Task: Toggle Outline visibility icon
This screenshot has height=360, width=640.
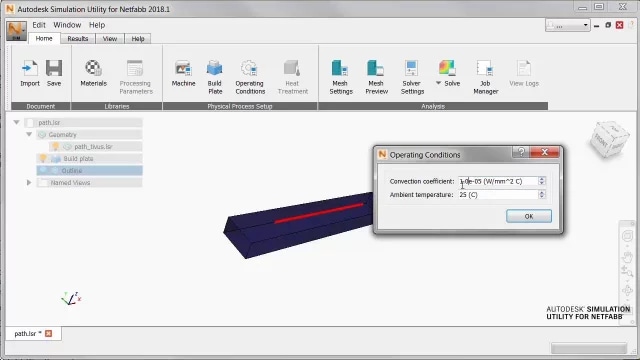Action: 43,170
